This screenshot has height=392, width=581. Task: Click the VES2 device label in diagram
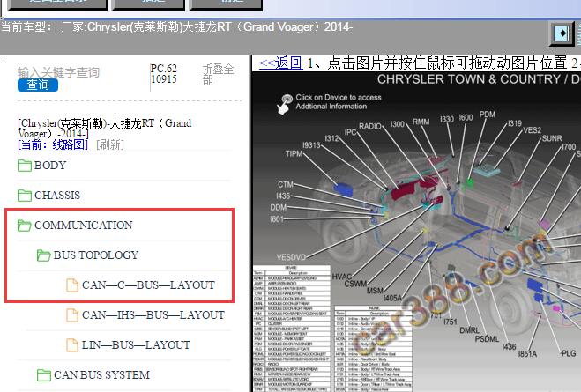pos(533,130)
